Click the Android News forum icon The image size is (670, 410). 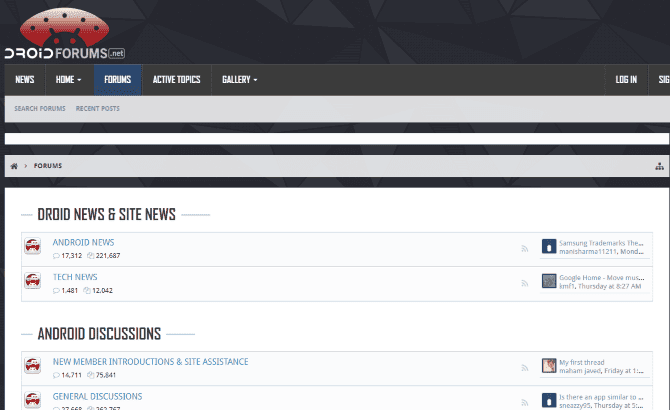(32, 246)
